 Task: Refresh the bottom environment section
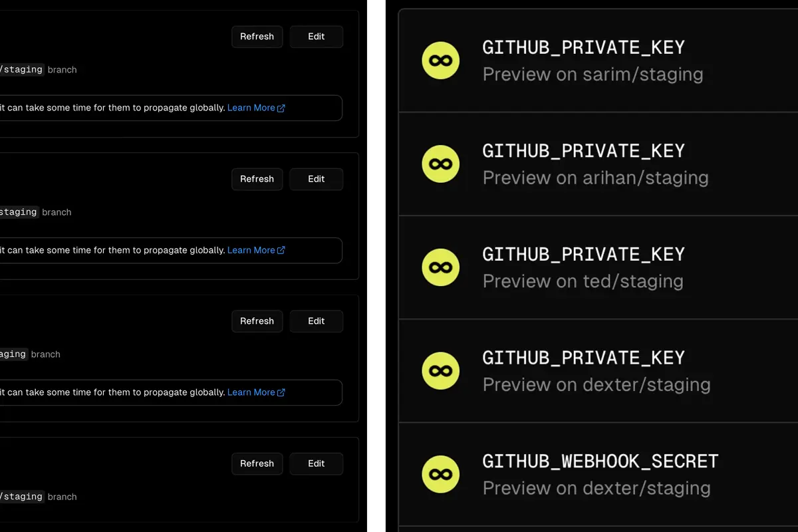tap(257, 464)
